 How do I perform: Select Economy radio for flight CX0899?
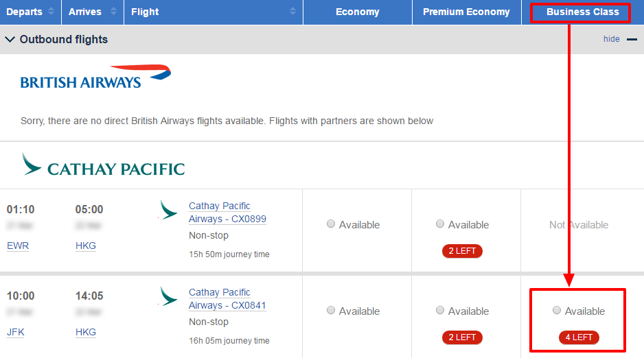coord(331,224)
